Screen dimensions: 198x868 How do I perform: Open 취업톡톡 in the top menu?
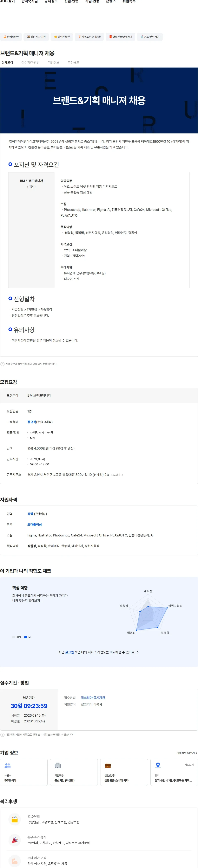coord(129,2)
